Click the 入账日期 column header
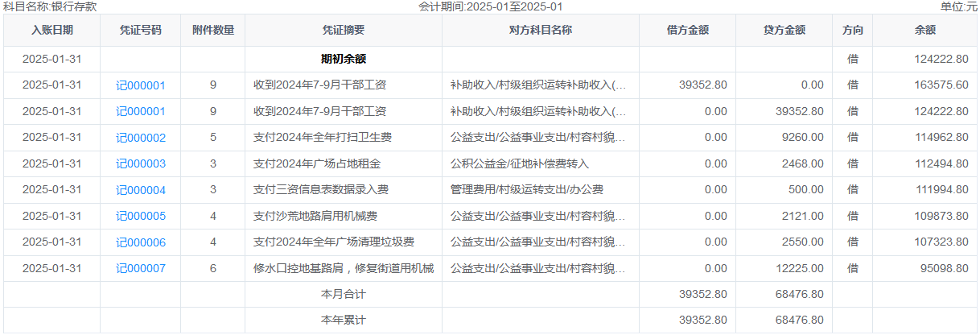Screen dimensions: 980x335 point(52,31)
